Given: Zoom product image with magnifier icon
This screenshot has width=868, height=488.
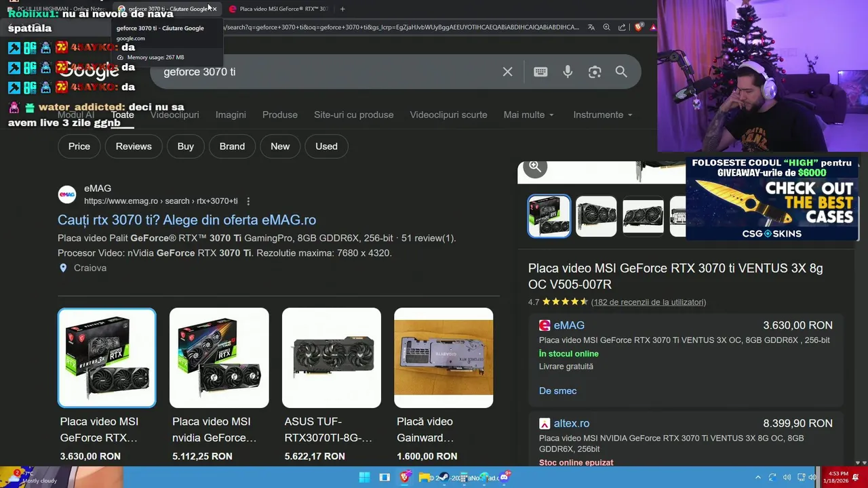Looking at the screenshot, I should pos(535,167).
